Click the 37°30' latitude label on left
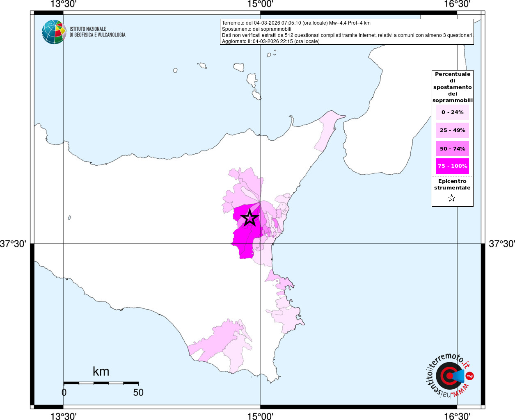Screen dimensions: 515x420 (x=13, y=244)
